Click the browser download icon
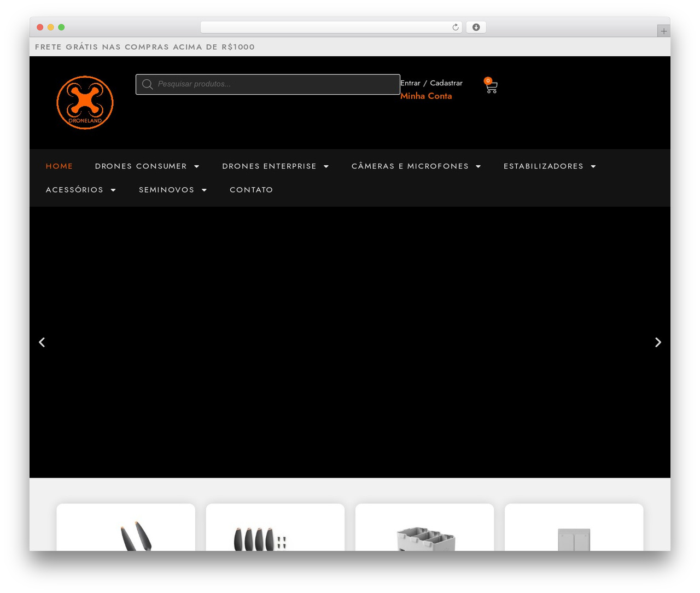This screenshot has height=593, width=700. 476,27
